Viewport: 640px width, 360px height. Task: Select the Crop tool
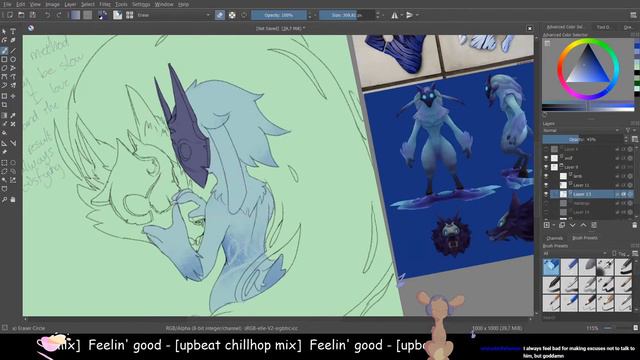click(4, 105)
